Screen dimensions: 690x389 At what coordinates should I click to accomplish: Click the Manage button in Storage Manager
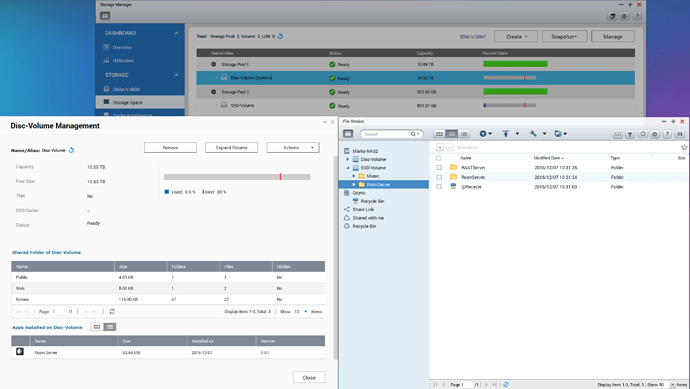tap(613, 37)
